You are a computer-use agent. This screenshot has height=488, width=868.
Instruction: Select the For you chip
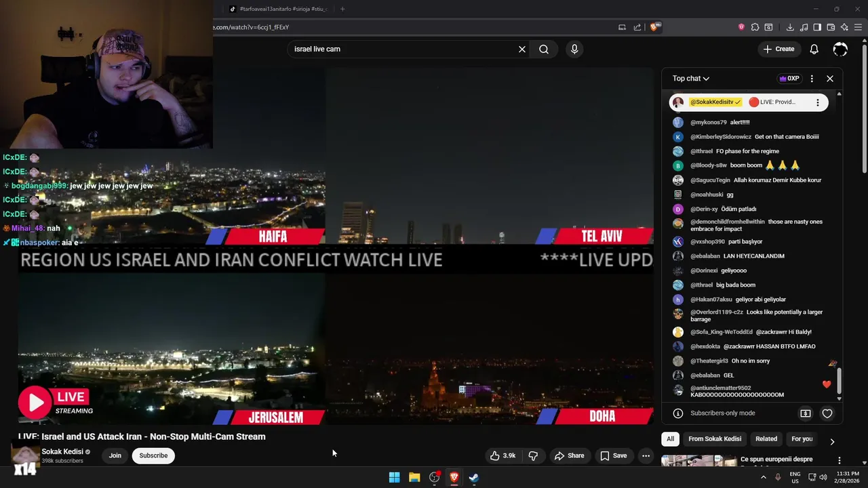point(802,439)
